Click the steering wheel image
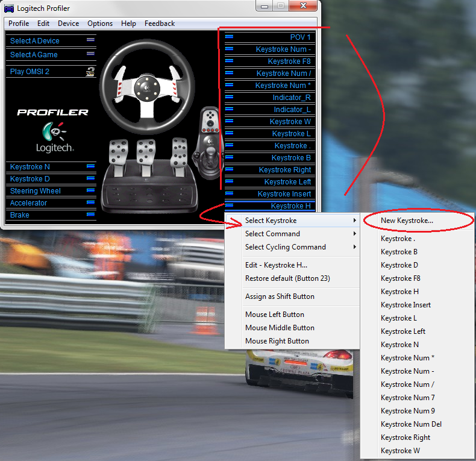The image size is (476, 461). pos(147,87)
